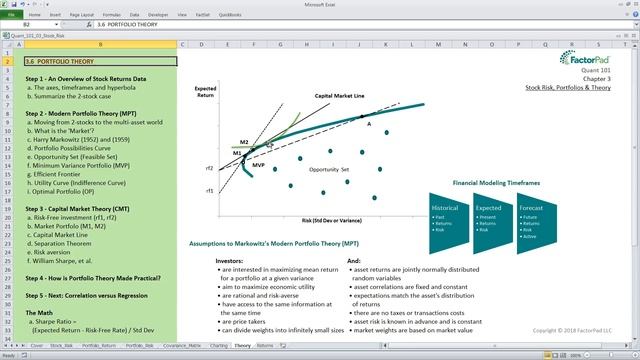Click the Historical timeframe shape

449,223
